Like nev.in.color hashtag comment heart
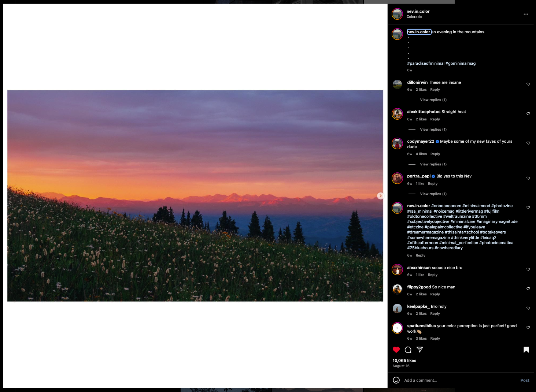Image resolution: width=536 pixels, height=392 pixels. click(x=528, y=208)
